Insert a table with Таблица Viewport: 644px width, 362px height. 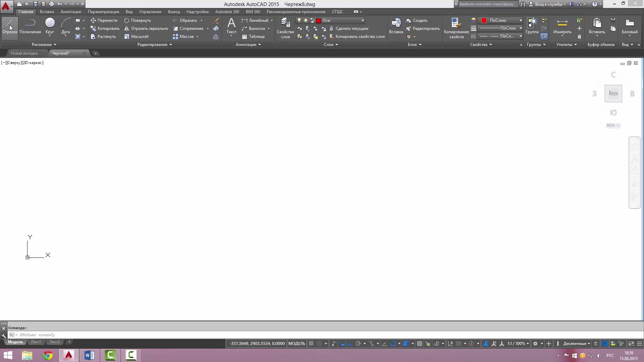253,37
